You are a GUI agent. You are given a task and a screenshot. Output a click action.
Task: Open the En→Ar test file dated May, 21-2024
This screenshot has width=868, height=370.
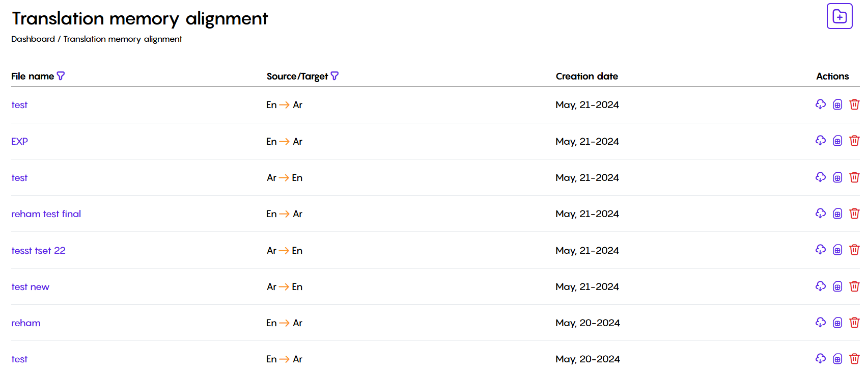(x=19, y=105)
